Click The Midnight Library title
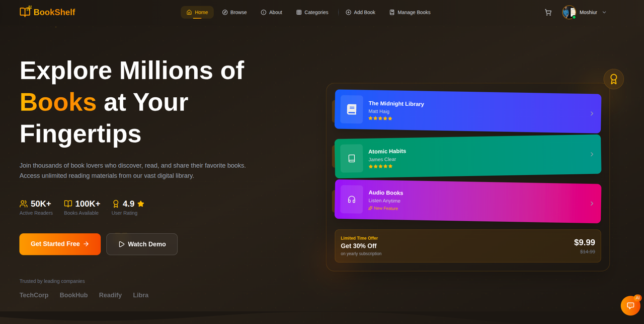 396,104
